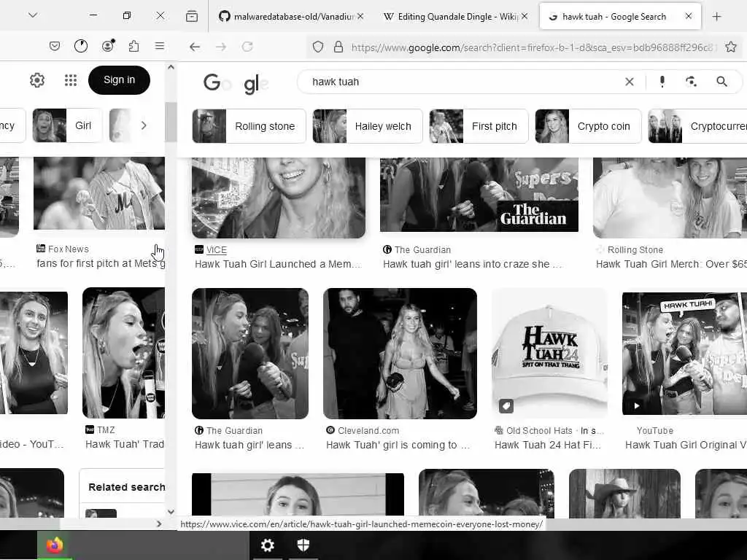Open Google search settings gear

click(37, 80)
